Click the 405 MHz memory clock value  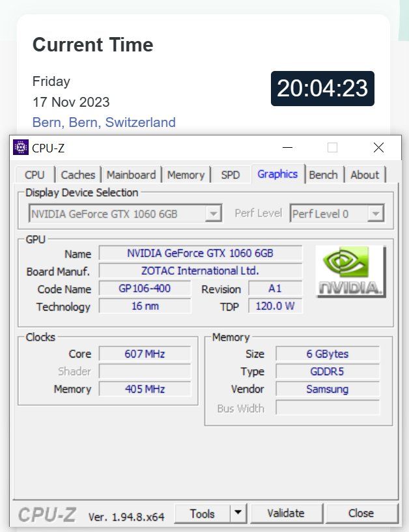(145, 389)
